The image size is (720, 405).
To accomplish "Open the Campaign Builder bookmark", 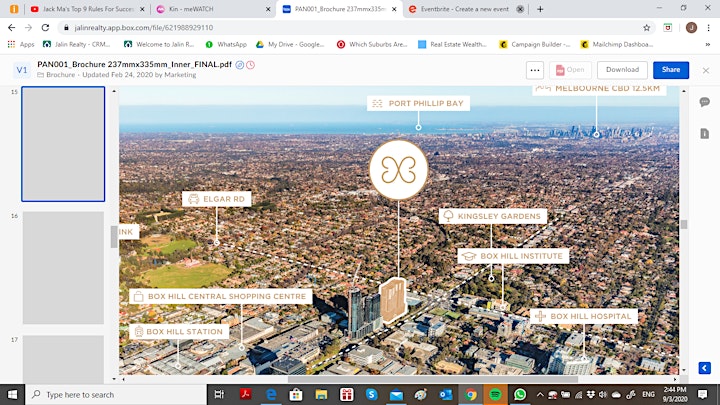I will 535,45.
